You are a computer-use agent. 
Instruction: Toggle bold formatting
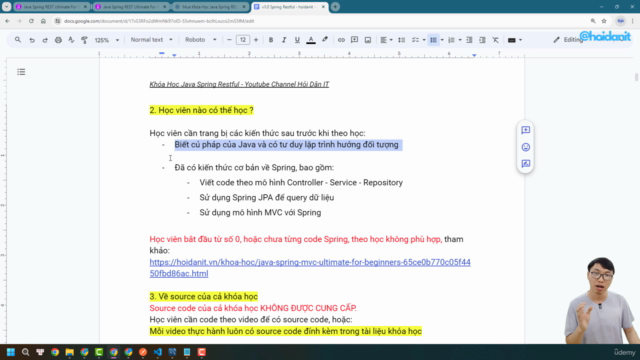coord(271,40)
